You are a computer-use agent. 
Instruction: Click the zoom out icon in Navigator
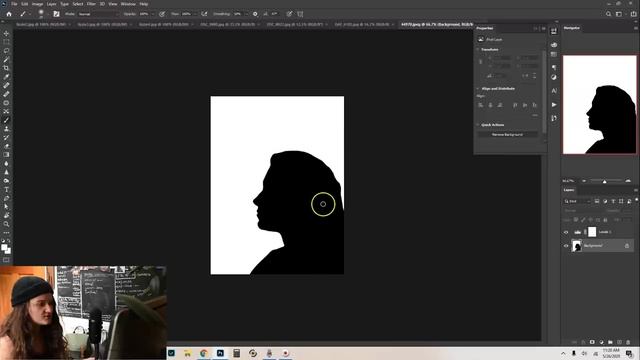click(584, 181)
